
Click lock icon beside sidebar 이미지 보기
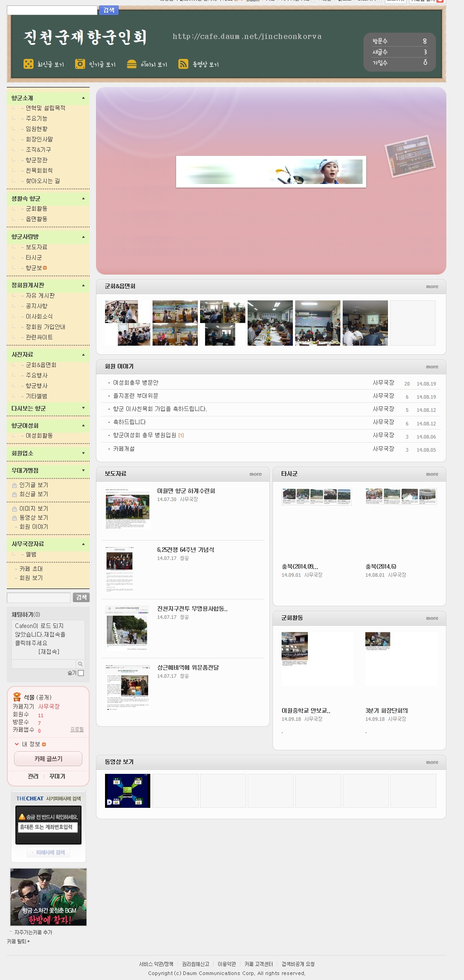14,509
